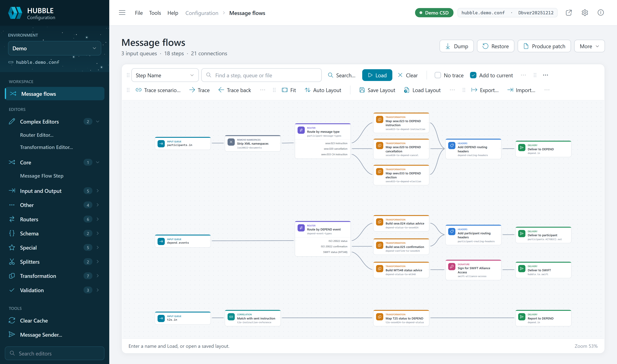
Task: Click the Load Layout icon
Action: [406, 90]
